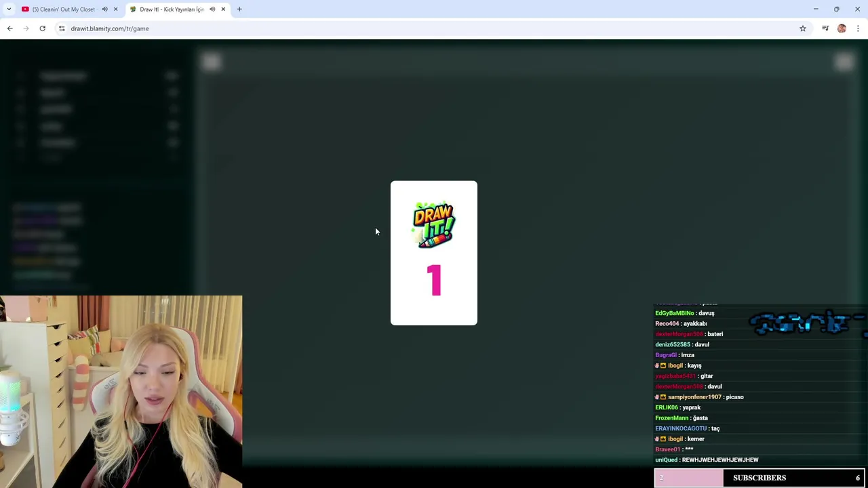The image size is (868, 488).
Task: Go back to the previous page
Action: (9, 28)
